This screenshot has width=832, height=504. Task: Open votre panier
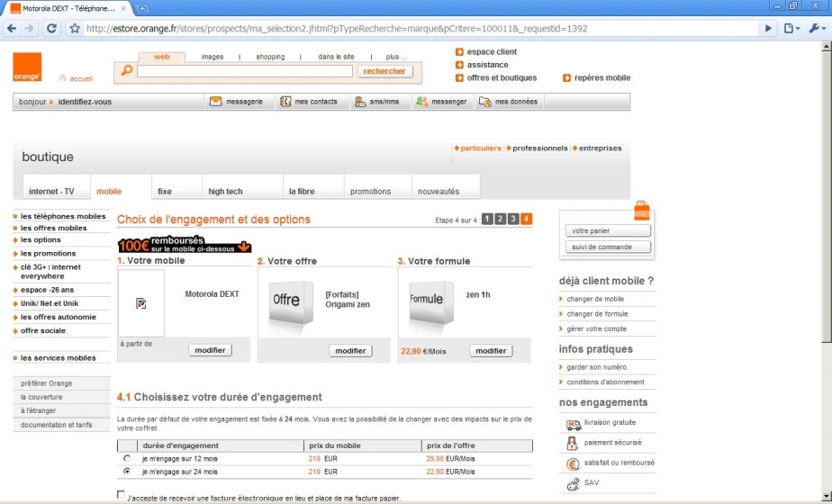[x=608, y=230]
